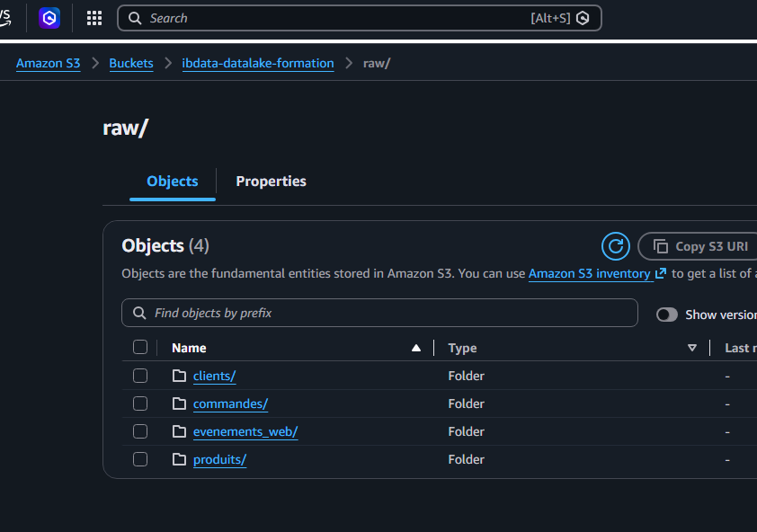Open the Buckets breadcrumb link
Image resolution: width=757 pixels, height=532 pixels.
(x=131, y=63)
